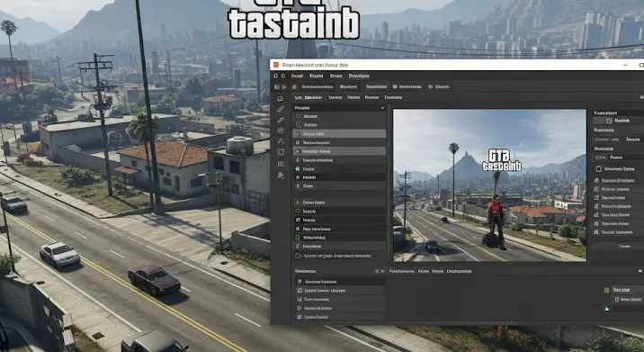The image size is (644, 352).
Task: Open the third menu in the menu bar
Action: tap(336, 76)
